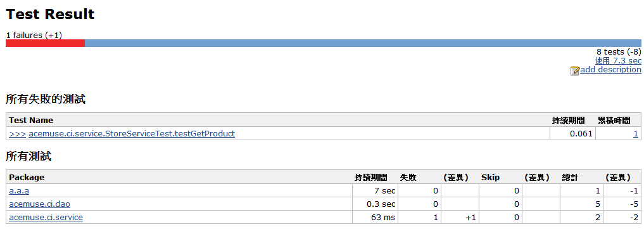Click the notepad icon beside add description
The width and height of the screenshot is (644, 236).
pyautogui.click(x=575, y=70)
